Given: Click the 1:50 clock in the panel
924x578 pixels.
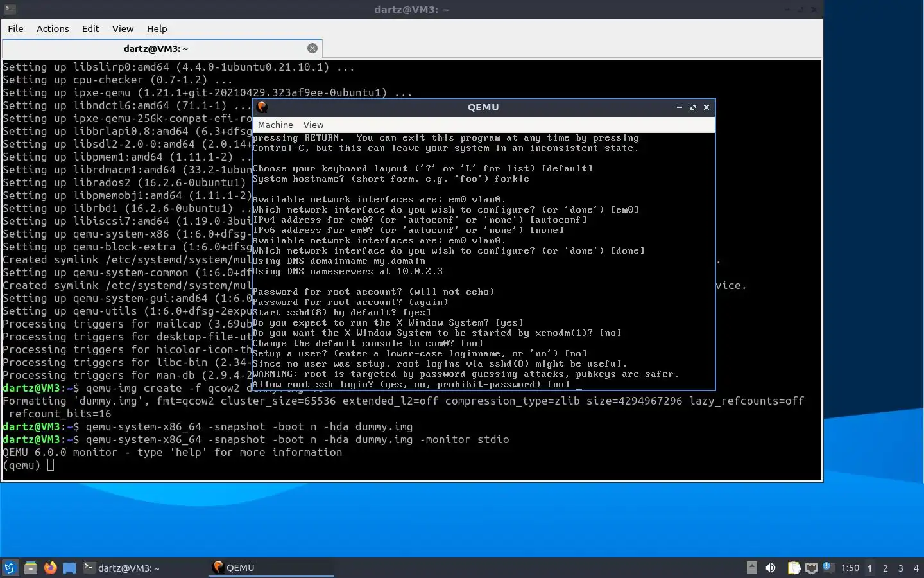Looking at the screenshot, I should coord(850,568).
